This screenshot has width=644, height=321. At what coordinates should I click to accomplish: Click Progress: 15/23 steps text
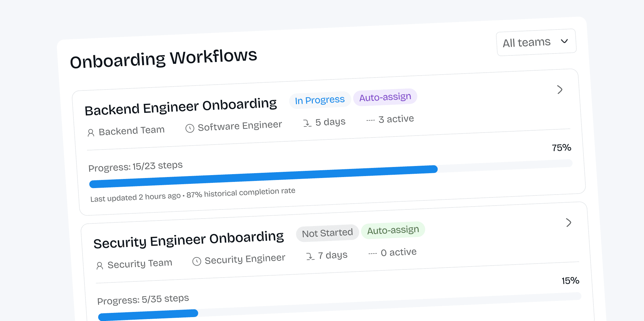tap(136, 166)
